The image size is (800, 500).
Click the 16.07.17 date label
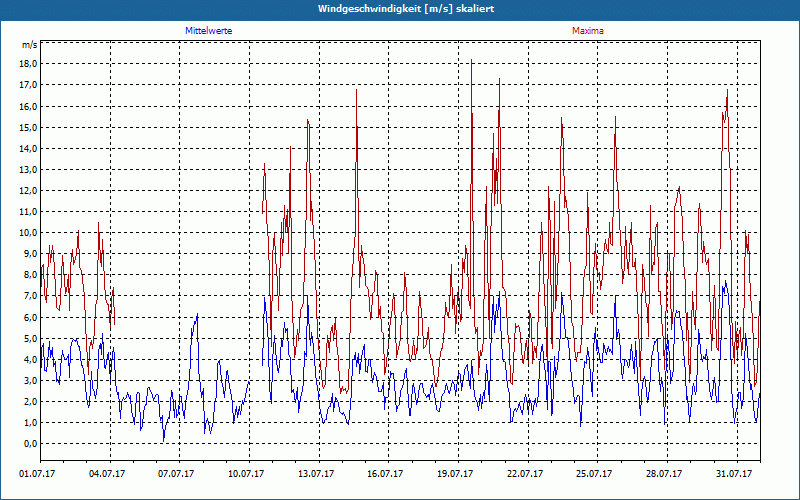click(x=385, y=474)
